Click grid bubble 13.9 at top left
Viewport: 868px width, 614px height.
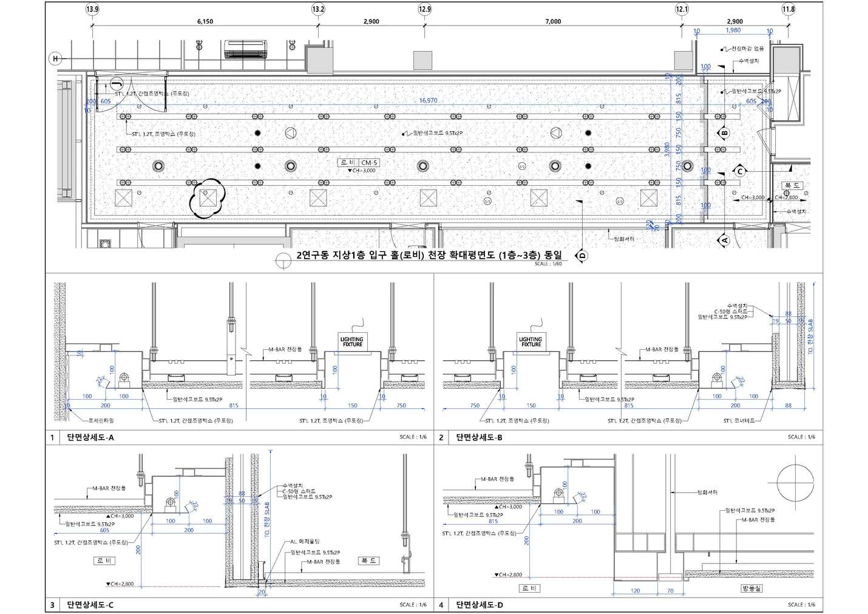click(x=92, y=9)
